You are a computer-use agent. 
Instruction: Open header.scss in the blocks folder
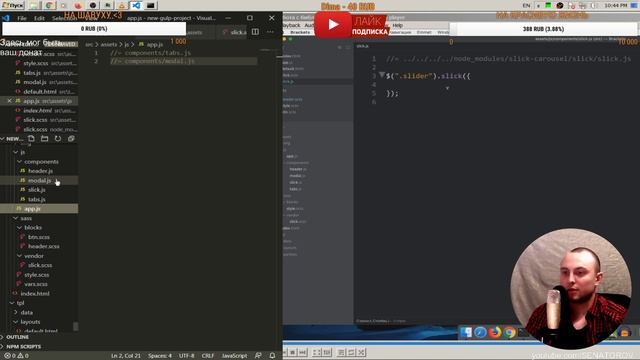(43, 246)
